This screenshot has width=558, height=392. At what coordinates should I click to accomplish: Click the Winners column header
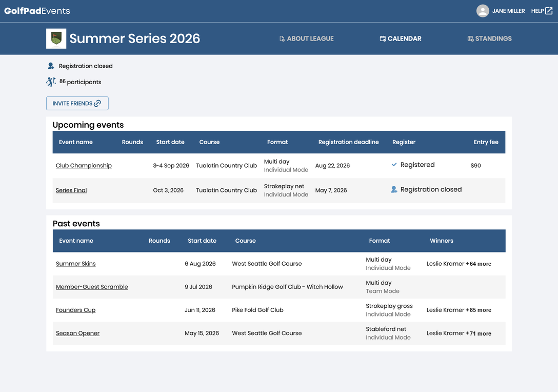(x=441, y=241)
